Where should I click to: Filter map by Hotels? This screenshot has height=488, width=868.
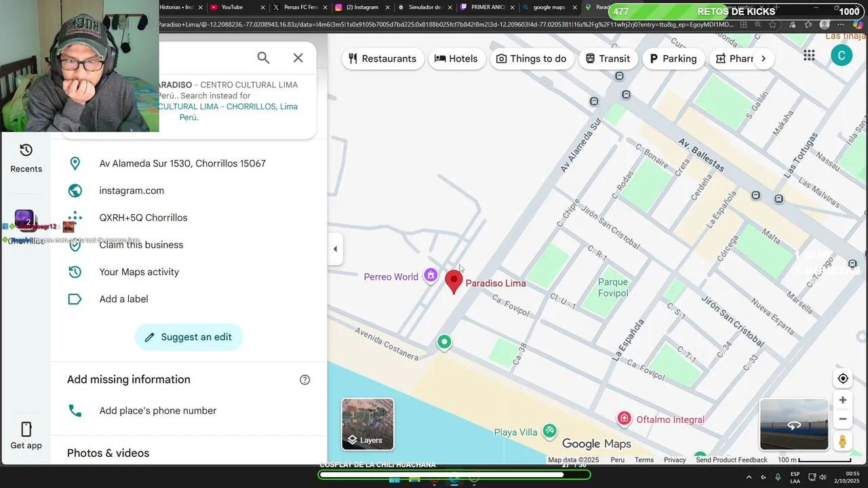pyautogui.click(x=456, y=58)
